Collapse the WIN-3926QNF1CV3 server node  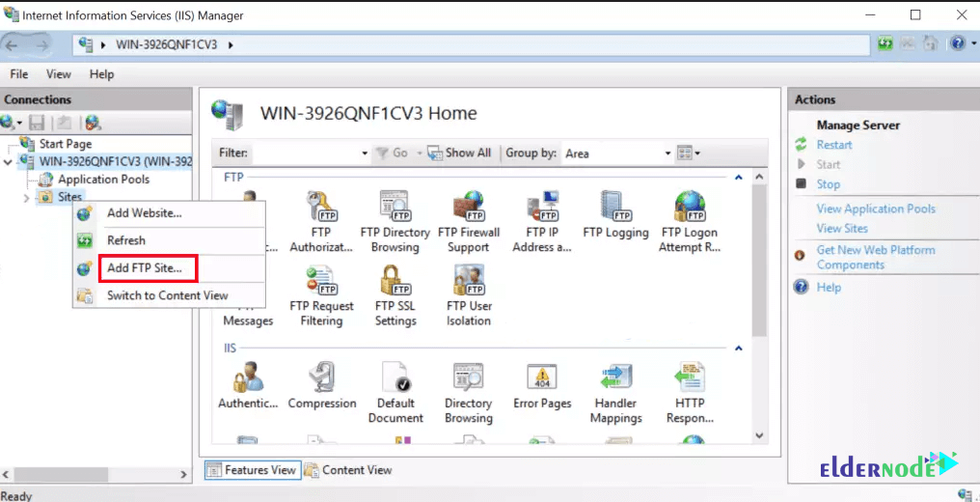(8, 162)
